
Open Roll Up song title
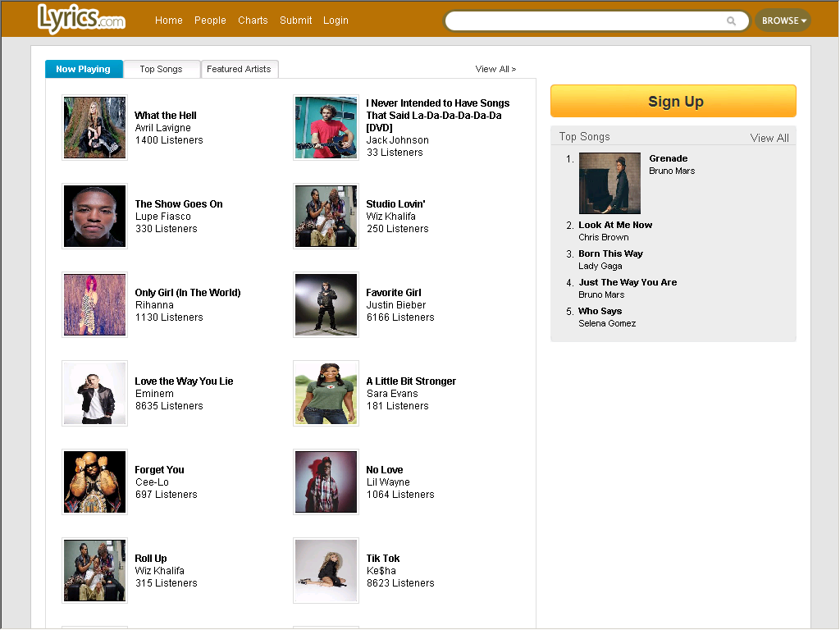151,558
